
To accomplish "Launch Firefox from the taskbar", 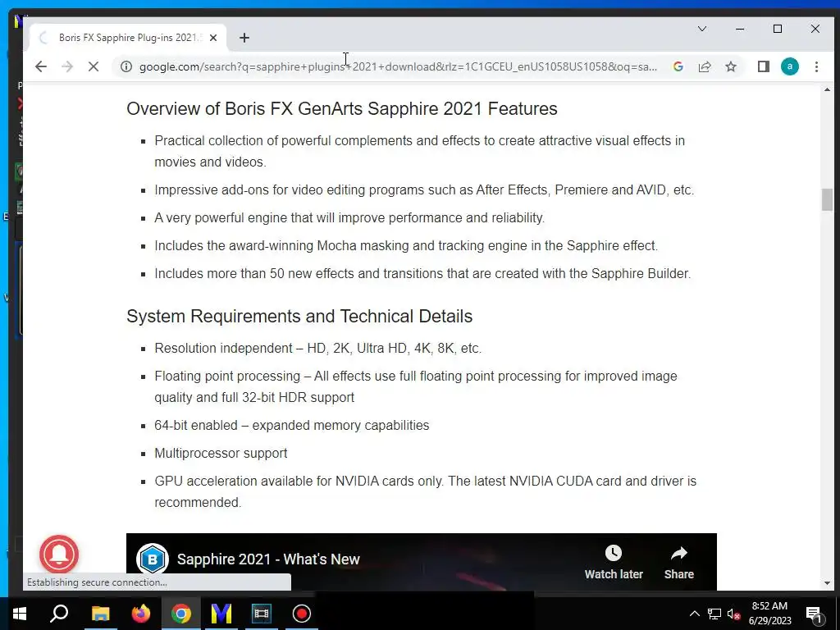I will tap(141, 614).
